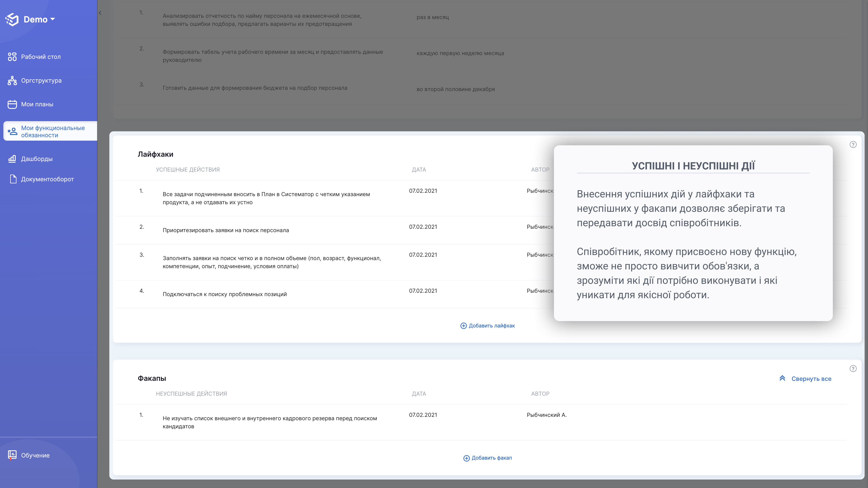Click ДАТА column header in Лайфхаки table
Screen dimensions: 868x488
[x=419, y=170]
